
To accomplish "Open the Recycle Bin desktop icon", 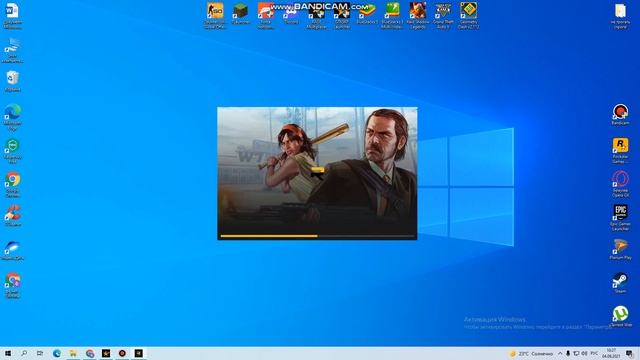I will (12, 81).
